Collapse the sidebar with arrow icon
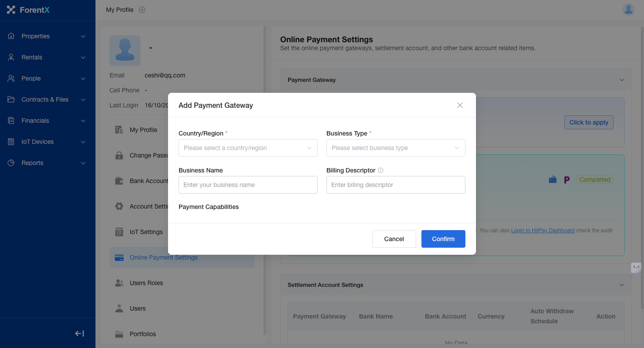 point(80,333)
